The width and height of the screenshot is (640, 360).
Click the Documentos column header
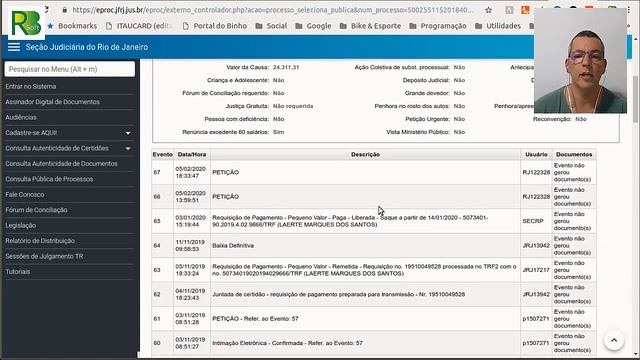click(x=573, y=154)
